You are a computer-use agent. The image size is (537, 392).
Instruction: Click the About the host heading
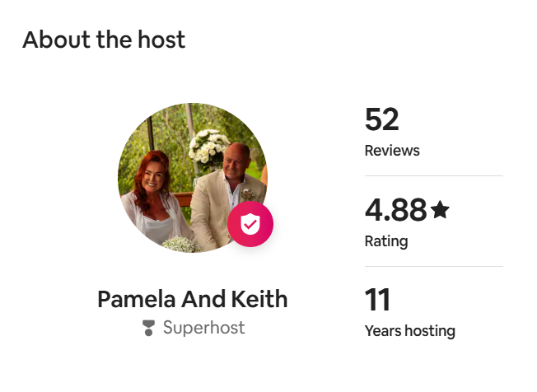pos(104,40)
